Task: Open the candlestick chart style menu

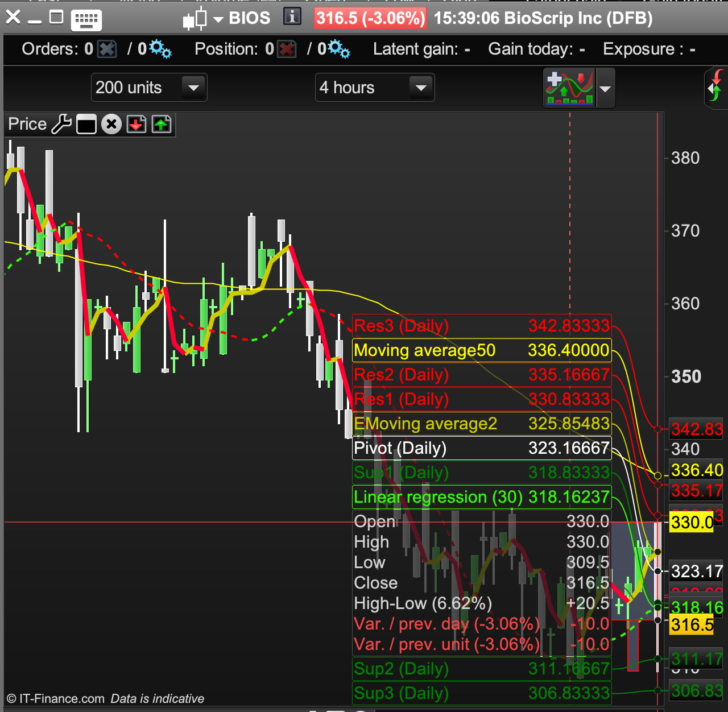Action: pos(202,19)
